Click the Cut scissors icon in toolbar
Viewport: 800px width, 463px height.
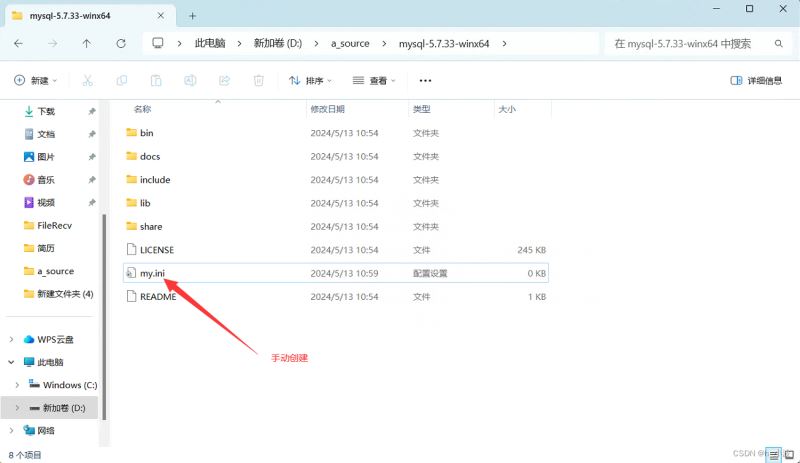point(88,80)
